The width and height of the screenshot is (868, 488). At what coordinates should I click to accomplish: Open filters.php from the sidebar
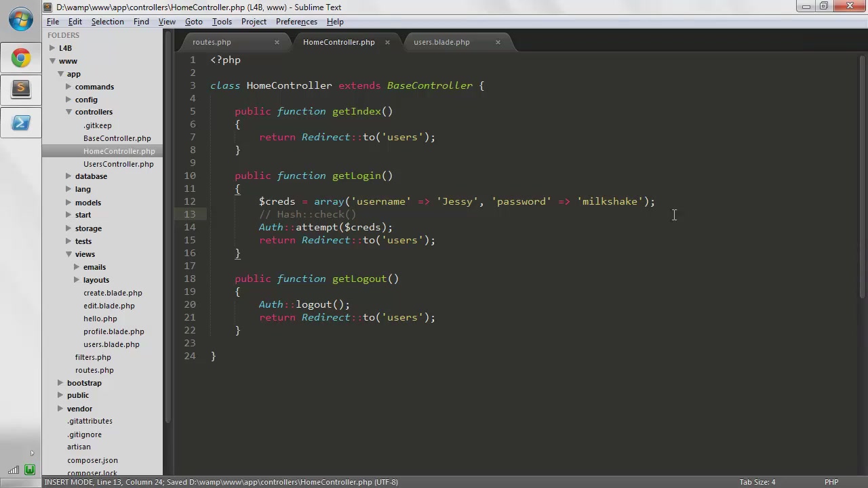(x=93, y=357)
